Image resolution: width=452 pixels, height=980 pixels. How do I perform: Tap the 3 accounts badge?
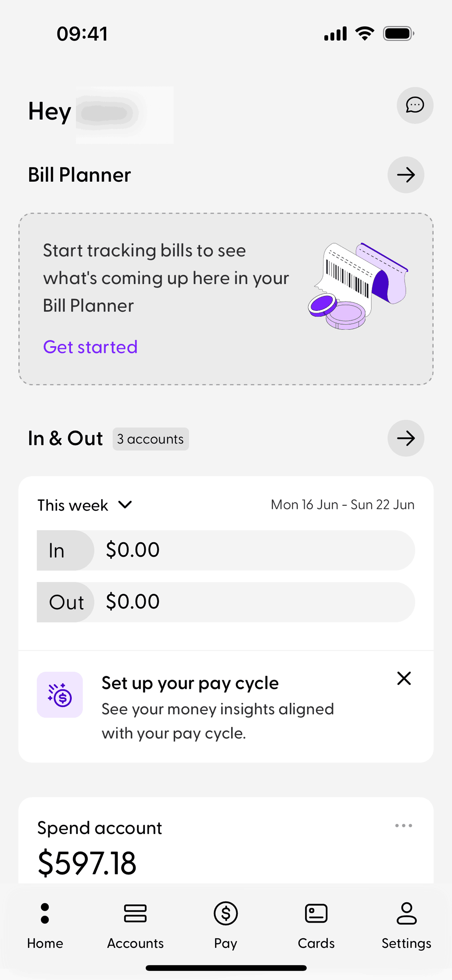[x=150, y=439]
